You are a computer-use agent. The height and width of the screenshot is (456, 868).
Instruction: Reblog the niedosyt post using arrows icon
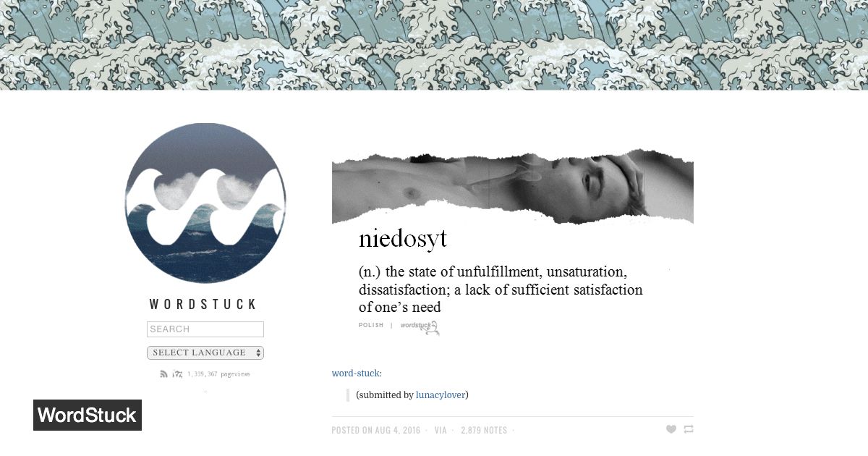point(689,429)
